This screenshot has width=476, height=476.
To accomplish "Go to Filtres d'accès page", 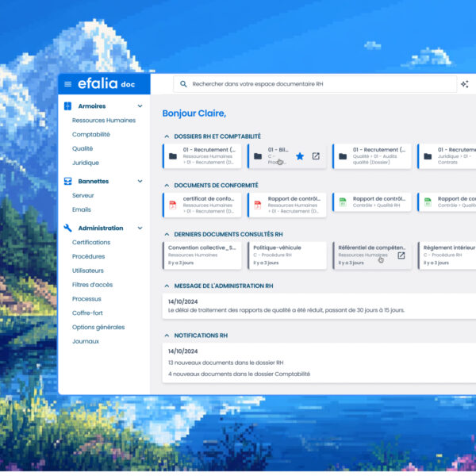I will click(x=93, y=285).
